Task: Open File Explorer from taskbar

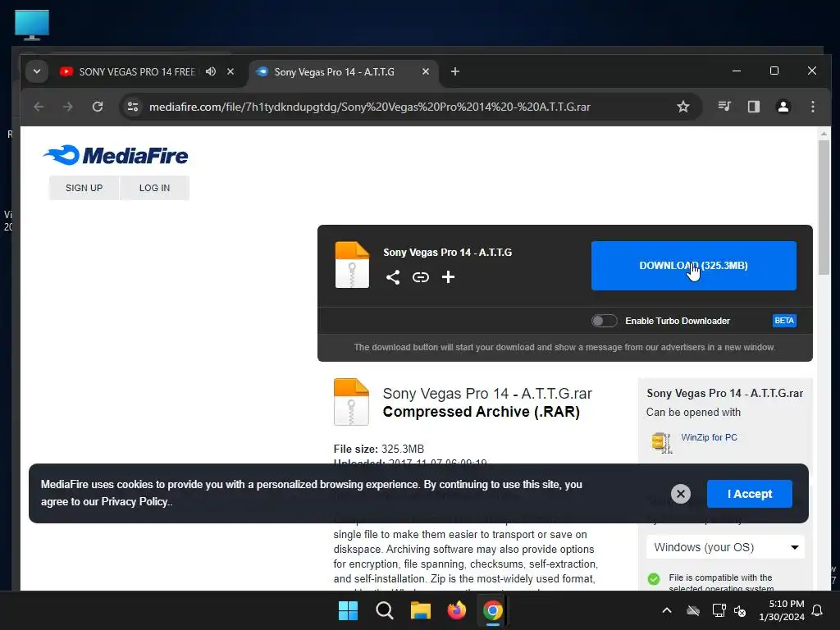Action: click(421, 610)
